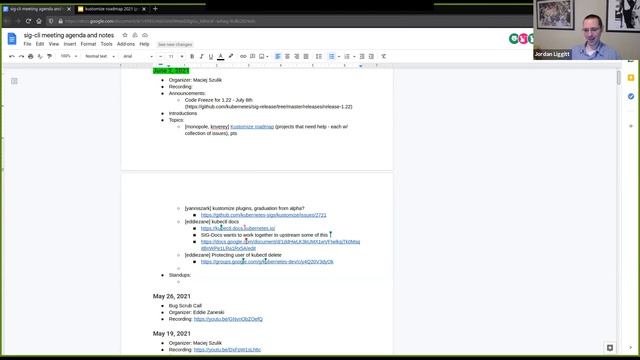The height and width of the screenshot is (360, 640).
Task: Open line spacing options
Action: click(x=319, y=56)
